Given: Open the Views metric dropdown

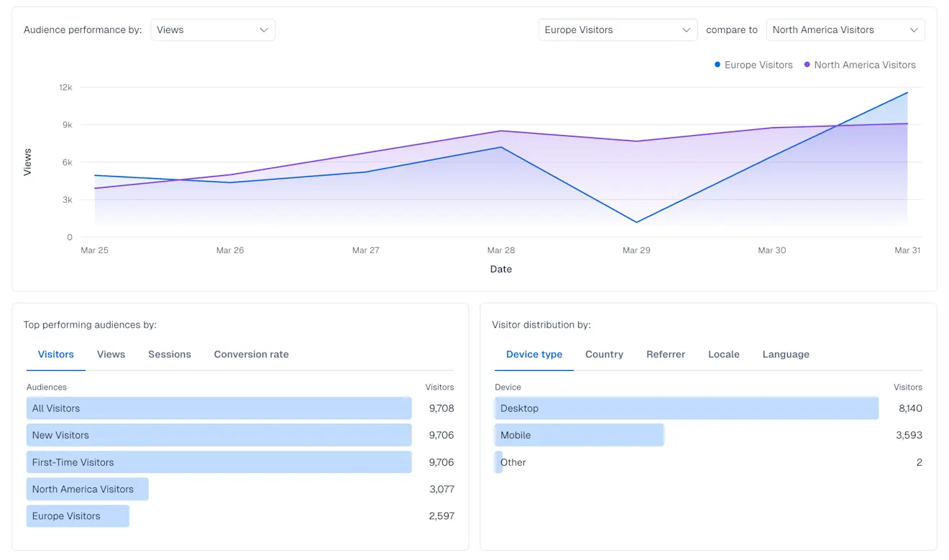Looking at the screenshot, I should point(213,29).
